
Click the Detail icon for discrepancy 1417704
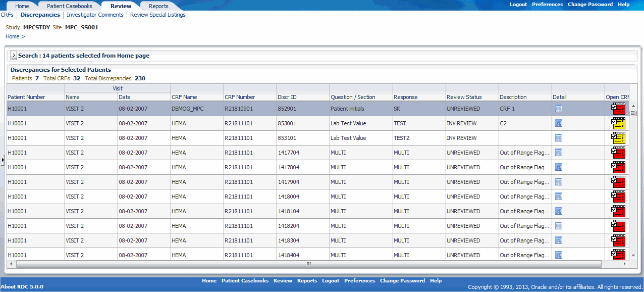click(x=558, y=152)
